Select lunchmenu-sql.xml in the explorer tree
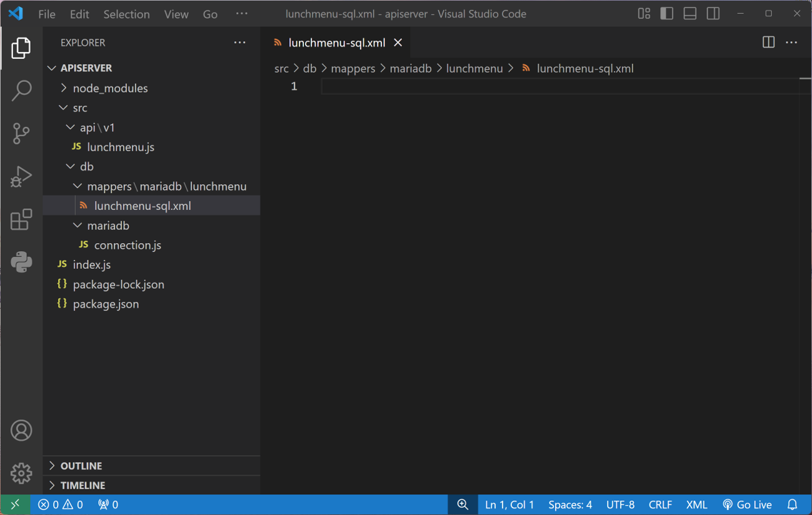 point(152,206)
